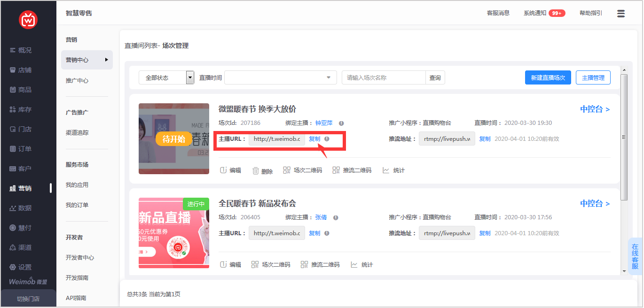Open 推流二维码 for 全民暖春节 session

pyautogui.click(x=304, y=265)
